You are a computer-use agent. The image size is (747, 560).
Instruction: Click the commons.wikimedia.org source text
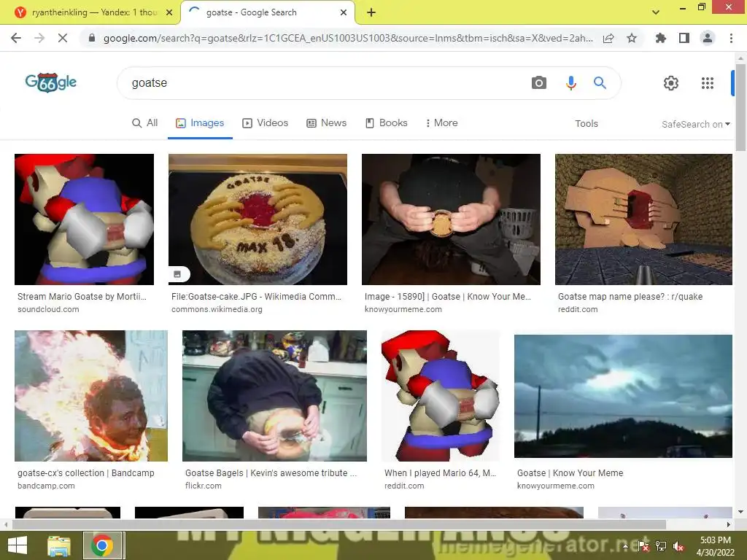[217, 309]
